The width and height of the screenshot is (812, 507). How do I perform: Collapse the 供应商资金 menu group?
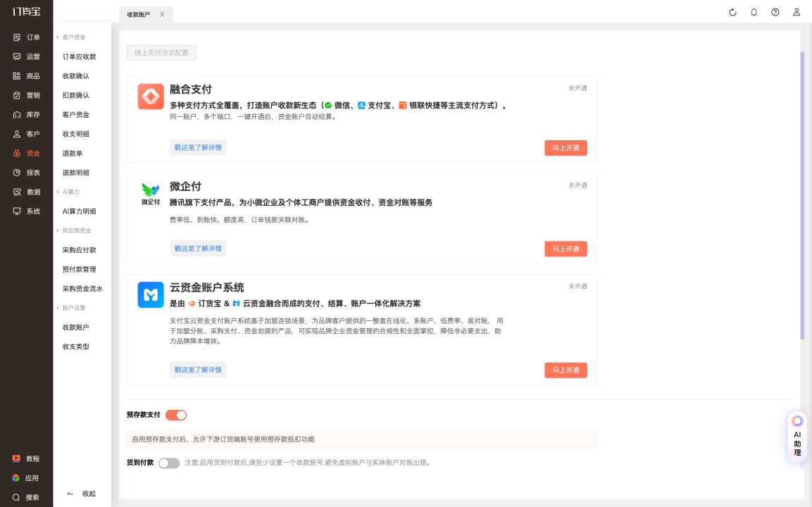pyautogui.click(x=76, y=230)
